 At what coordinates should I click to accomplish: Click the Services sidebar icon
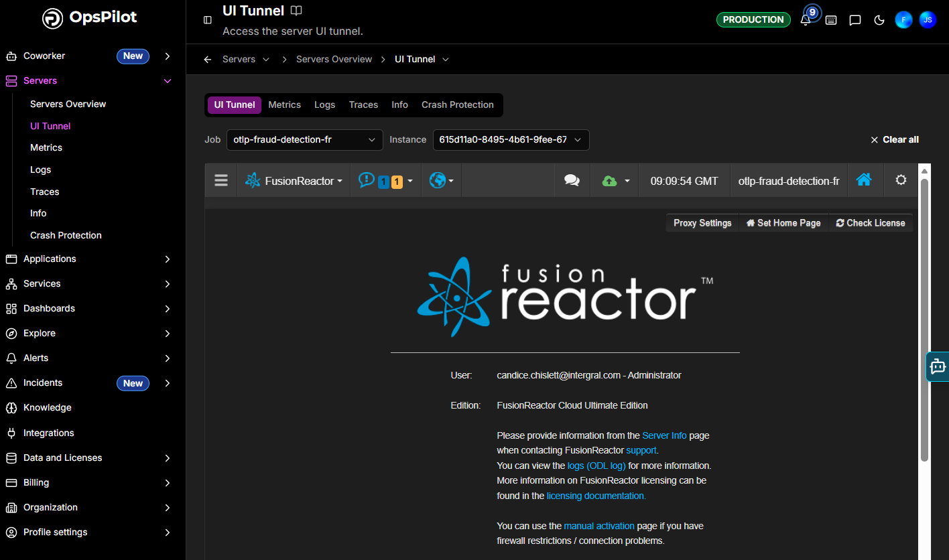[x=11, y=284]
